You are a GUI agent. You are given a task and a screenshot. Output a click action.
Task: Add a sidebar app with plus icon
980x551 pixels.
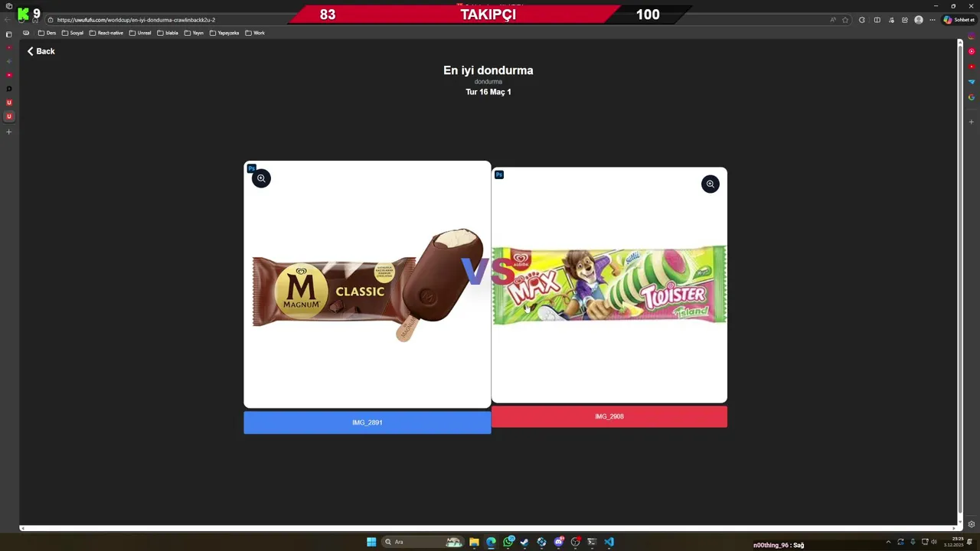coord(972,122)
